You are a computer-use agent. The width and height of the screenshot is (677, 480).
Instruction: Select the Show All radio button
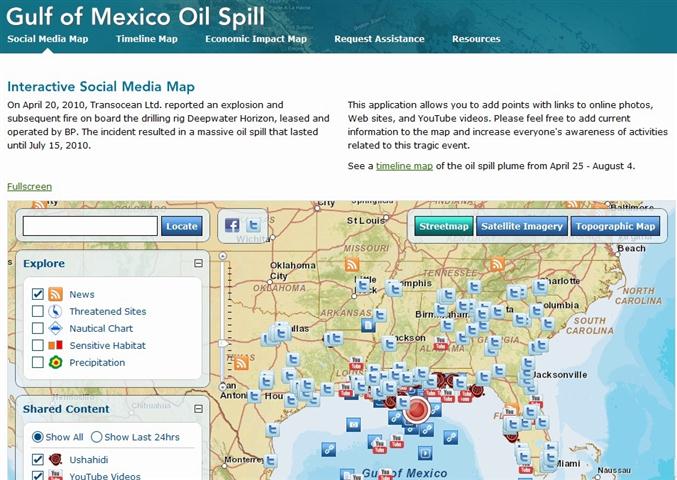[38, 437]
